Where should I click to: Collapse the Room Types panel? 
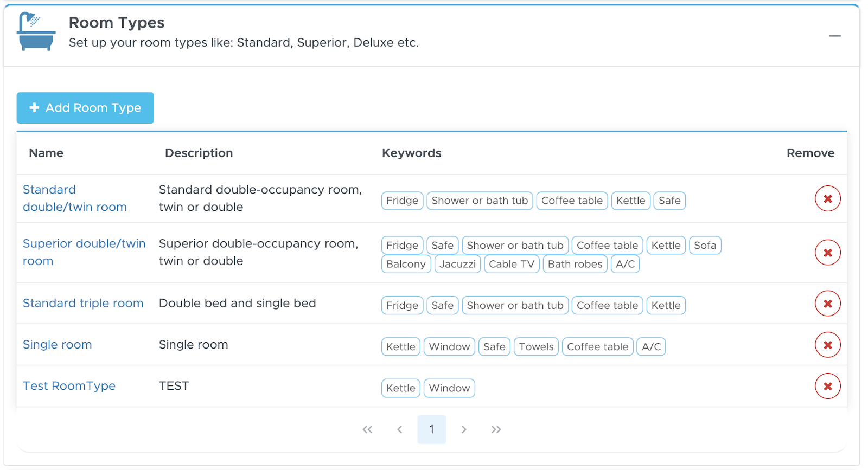click(834, 36)
